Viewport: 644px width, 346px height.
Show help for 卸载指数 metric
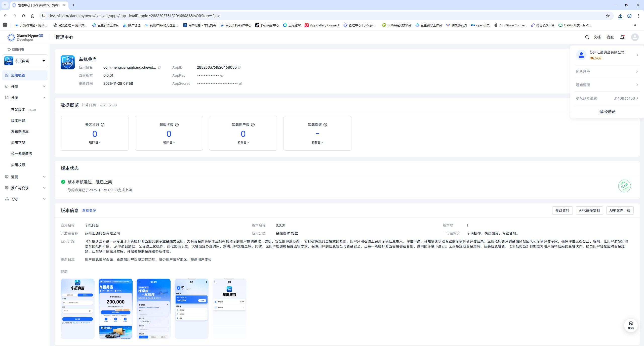point(325,125)
